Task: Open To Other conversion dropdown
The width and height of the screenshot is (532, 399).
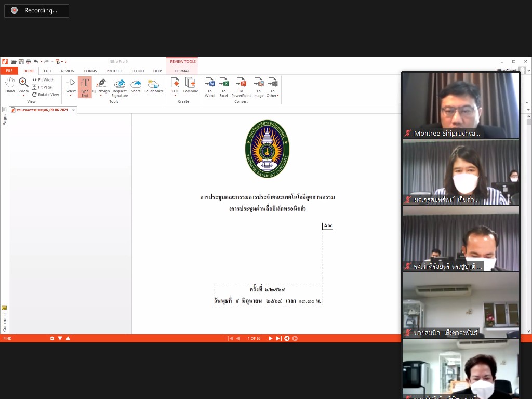Action: [272, 87]
